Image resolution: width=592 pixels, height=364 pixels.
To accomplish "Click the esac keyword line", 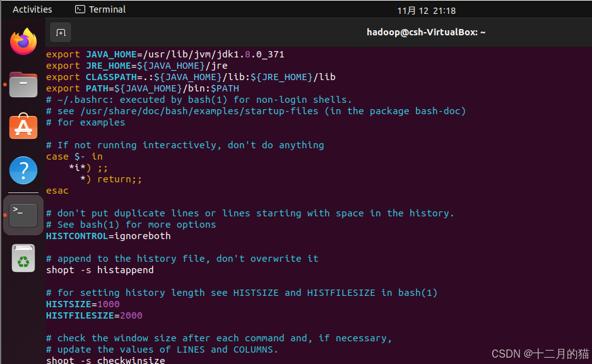I will [x=57, y=191].
